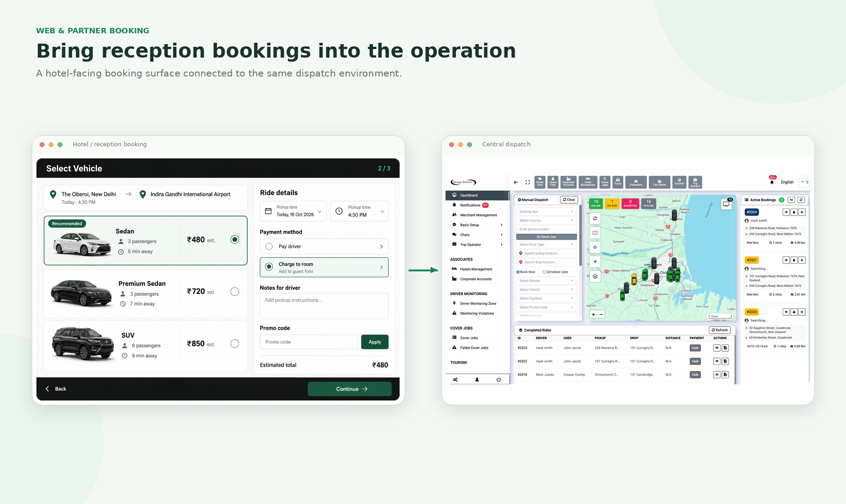Click the notification bell in dispatch header
The width and height of the screenshot is (846, 504).
click(x=772, y=182)
